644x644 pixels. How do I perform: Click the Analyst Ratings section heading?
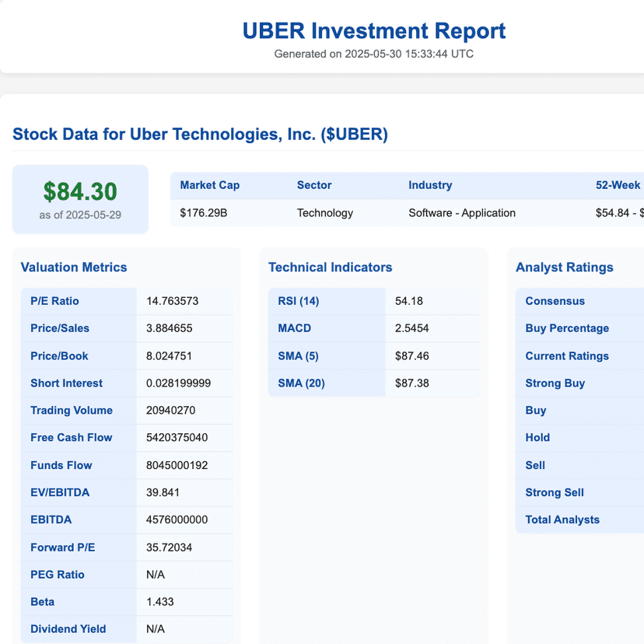(565, 267)
